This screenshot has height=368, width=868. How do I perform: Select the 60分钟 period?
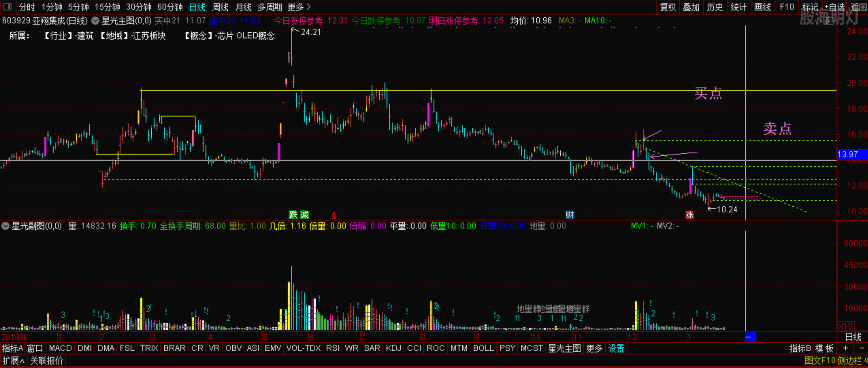tap(170, 7)
